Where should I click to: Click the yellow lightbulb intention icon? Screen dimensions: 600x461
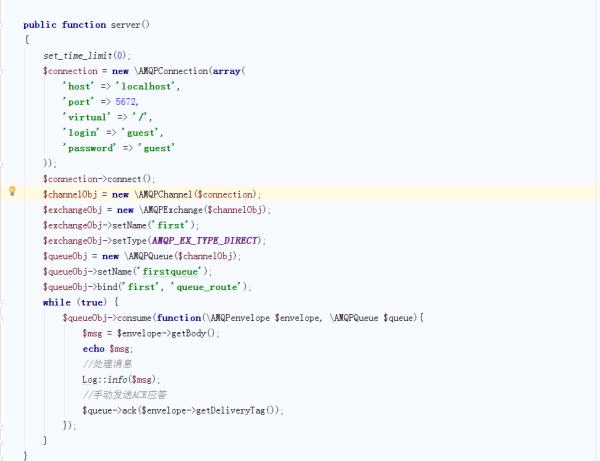[12, 191]
